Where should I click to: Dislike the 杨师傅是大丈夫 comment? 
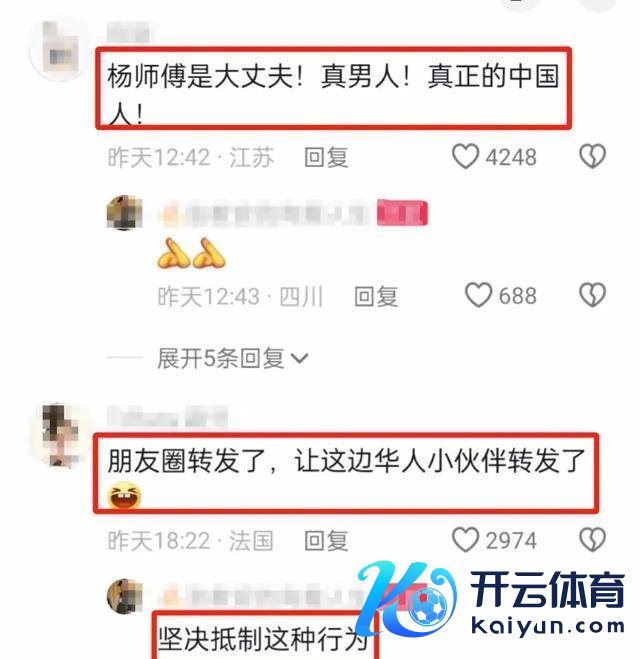point(593,156)
